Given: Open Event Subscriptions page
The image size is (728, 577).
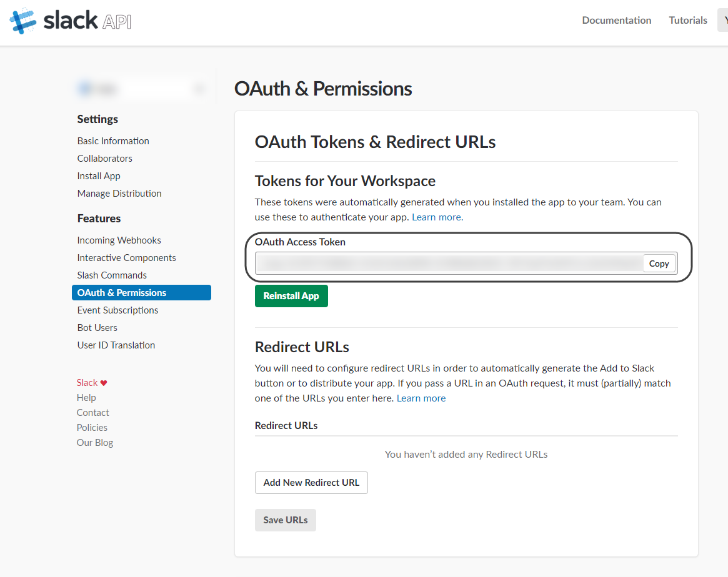Looking at the screenshot, I should (x=118, y=310).
